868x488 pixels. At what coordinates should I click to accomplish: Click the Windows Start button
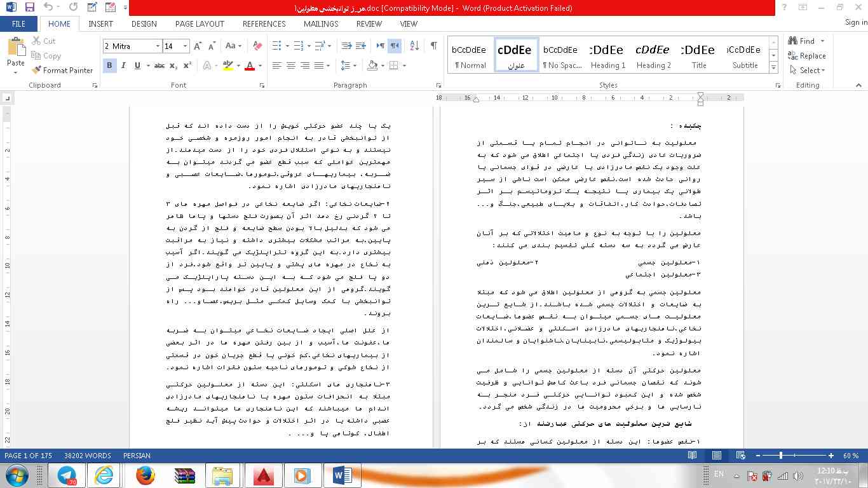coord(17,475)
